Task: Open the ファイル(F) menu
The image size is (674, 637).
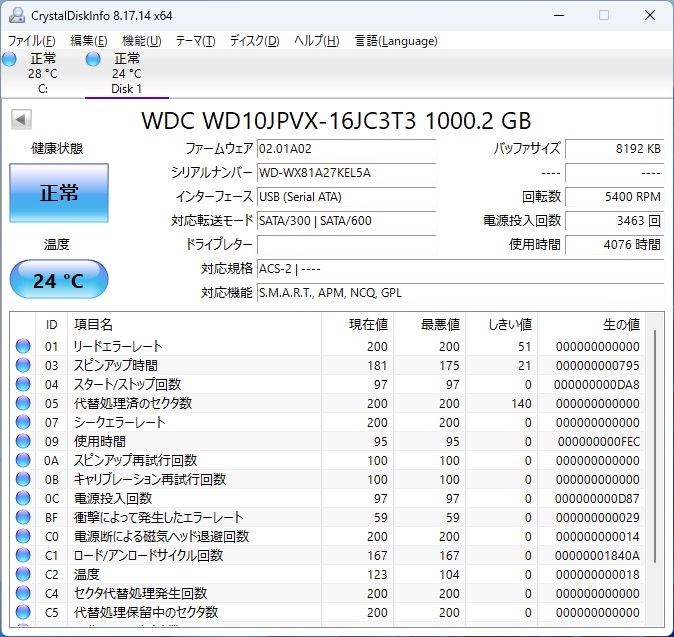Action: pos(32,41)
